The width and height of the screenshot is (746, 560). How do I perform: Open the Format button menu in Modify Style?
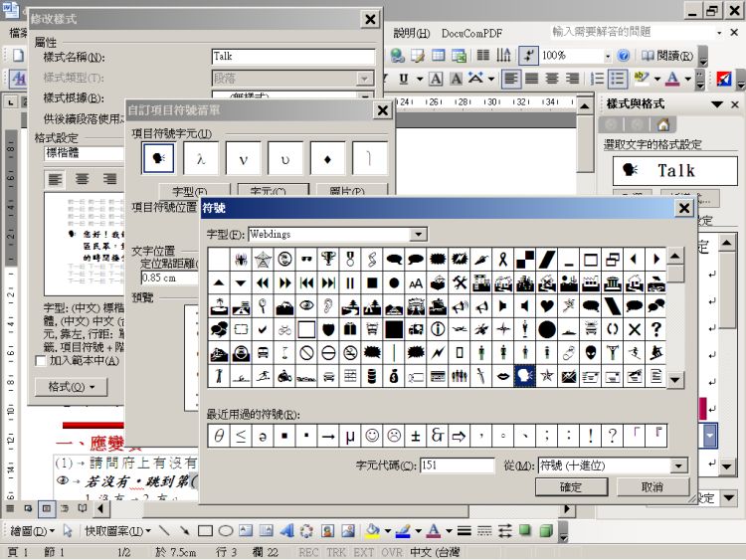click(72, 387)
